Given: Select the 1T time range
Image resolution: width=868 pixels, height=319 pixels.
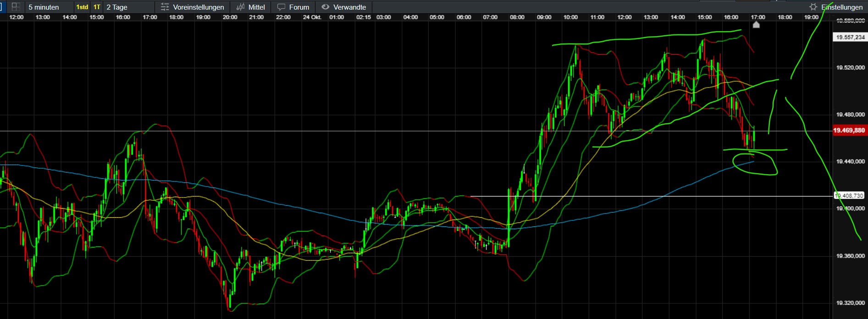Looking at the screenshot, I should tap(97, 7).
